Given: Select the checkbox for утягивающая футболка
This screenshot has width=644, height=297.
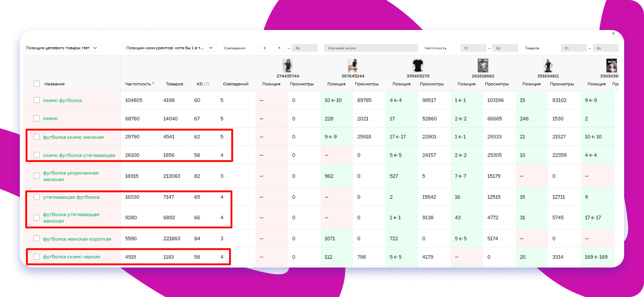Looking at the screenshot, I should coord(36,197).
